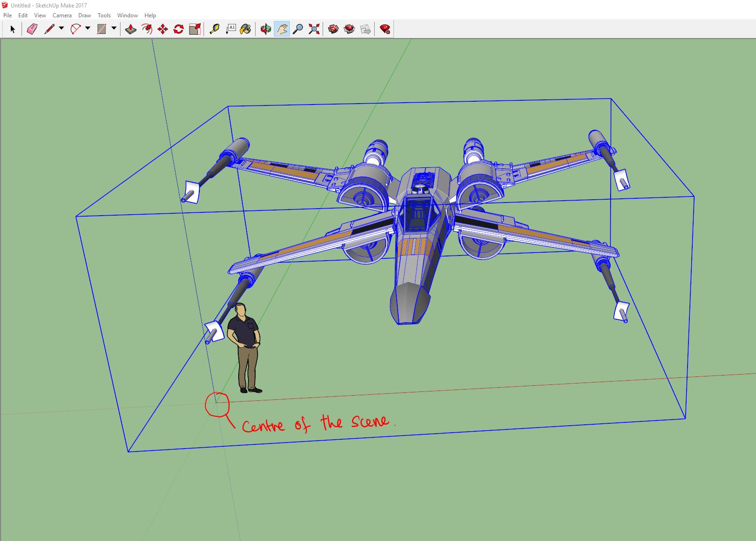Select the Zoom magnifier tool
Image resolution: width=756 pixels, height=541 pixels.
pos(298,29)
